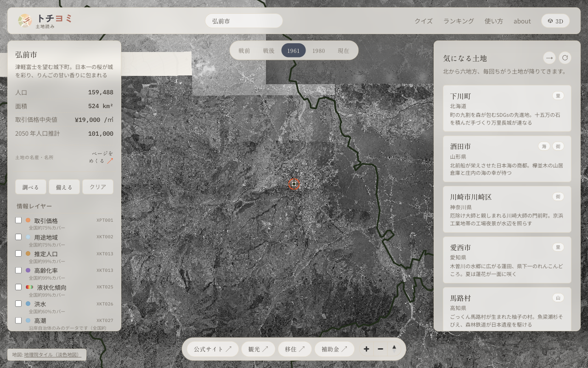Screen dimensions: 588x368
Task: Enable the 取引価格 layer checkbox
Action: pyautogui.click(x=18, y=220)
